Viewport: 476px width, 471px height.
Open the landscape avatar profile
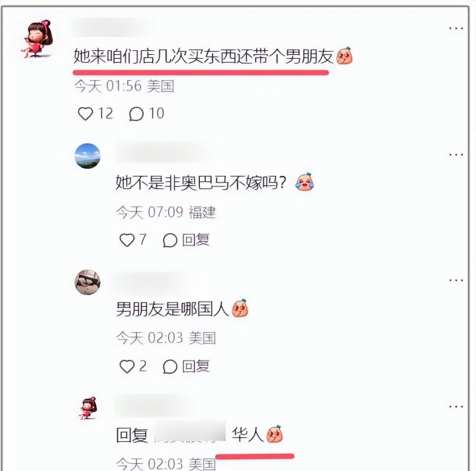coord(87,156)
